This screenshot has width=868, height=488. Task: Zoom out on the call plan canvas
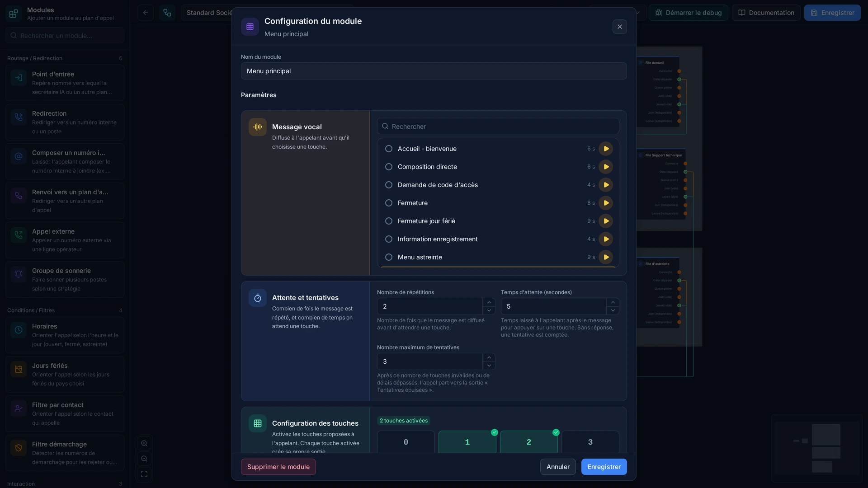(x=144, y=459)
